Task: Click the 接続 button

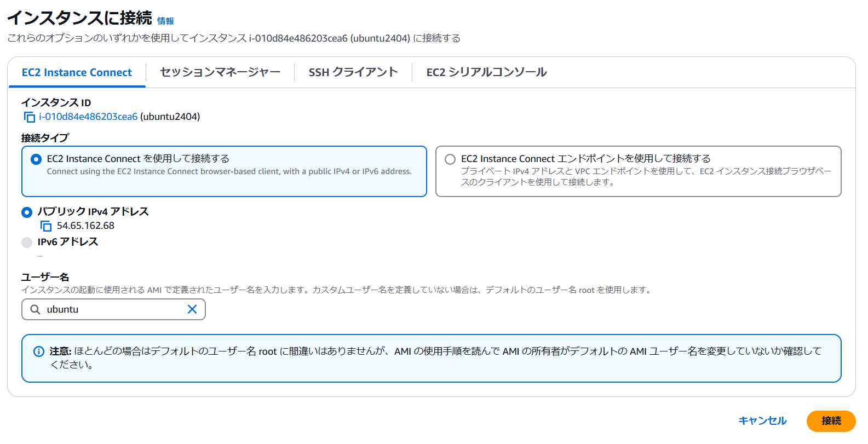Action: tap(831, 421)
